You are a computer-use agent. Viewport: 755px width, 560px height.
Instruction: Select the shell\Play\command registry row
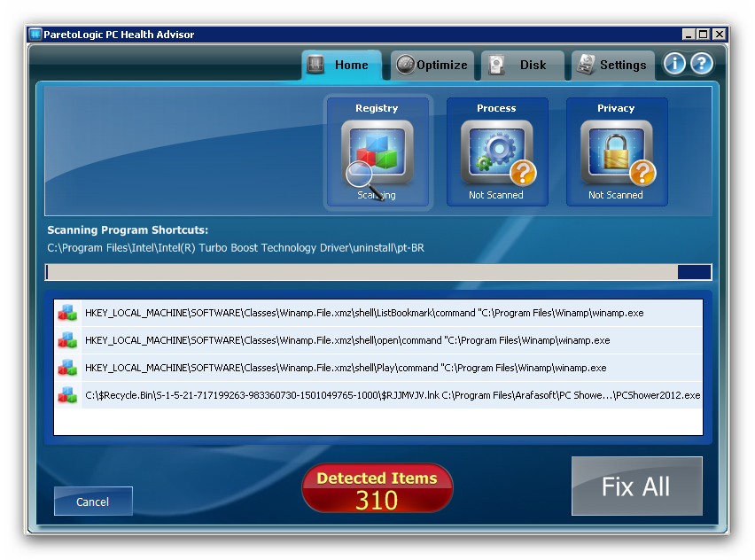pyautogui.click(x=378, y=368)
